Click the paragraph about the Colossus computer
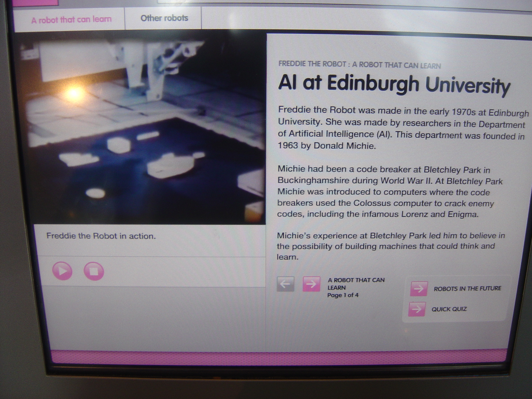This screenshot has height=399, width=532. pos(390,192)
